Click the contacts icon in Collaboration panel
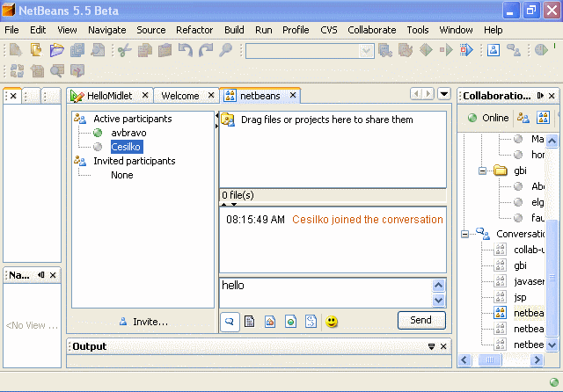563x392 pixels. point(523,118)
